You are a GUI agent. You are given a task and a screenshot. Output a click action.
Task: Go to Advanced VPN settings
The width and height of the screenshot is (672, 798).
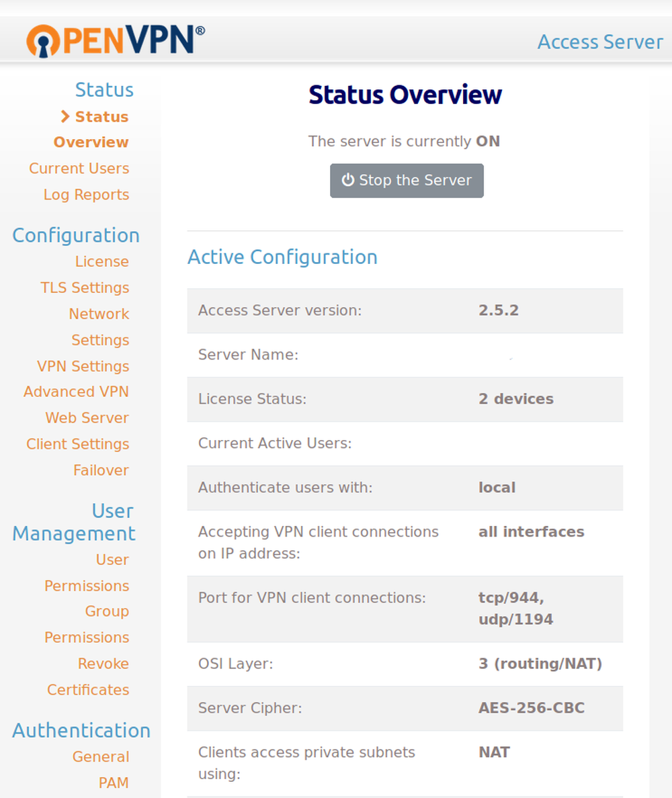pyautogui.click(x=76, y=392)
